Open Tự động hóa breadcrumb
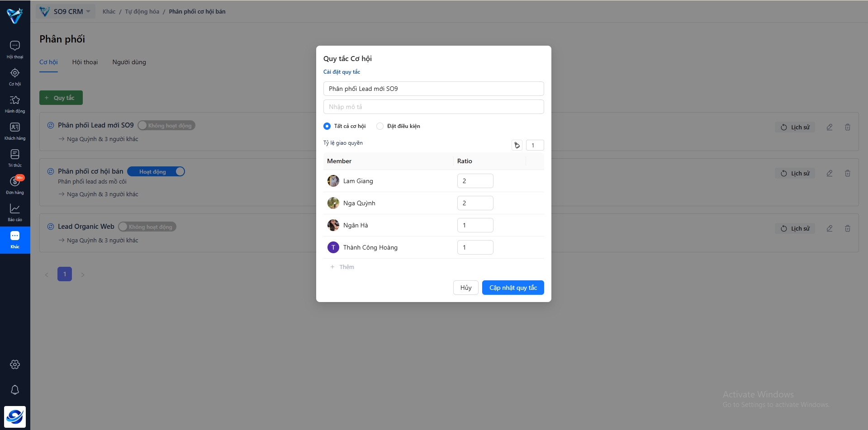The image size is (868, 430). click(x=142, y=11)
